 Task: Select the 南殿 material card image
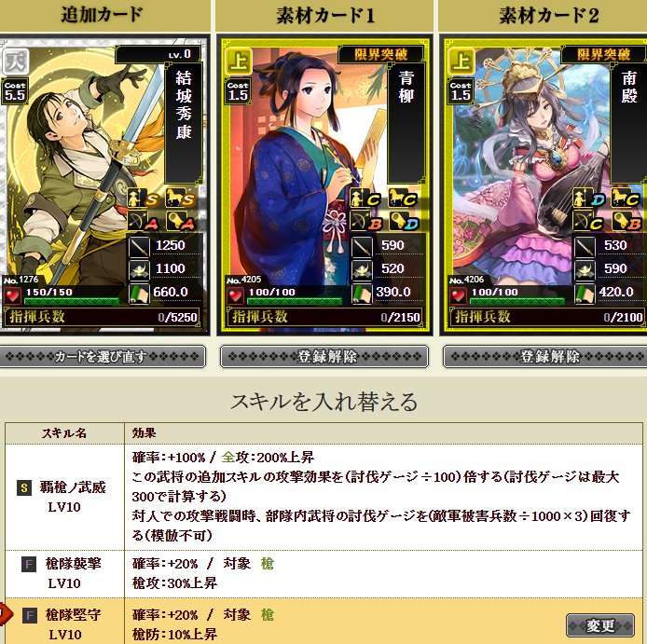545,185
